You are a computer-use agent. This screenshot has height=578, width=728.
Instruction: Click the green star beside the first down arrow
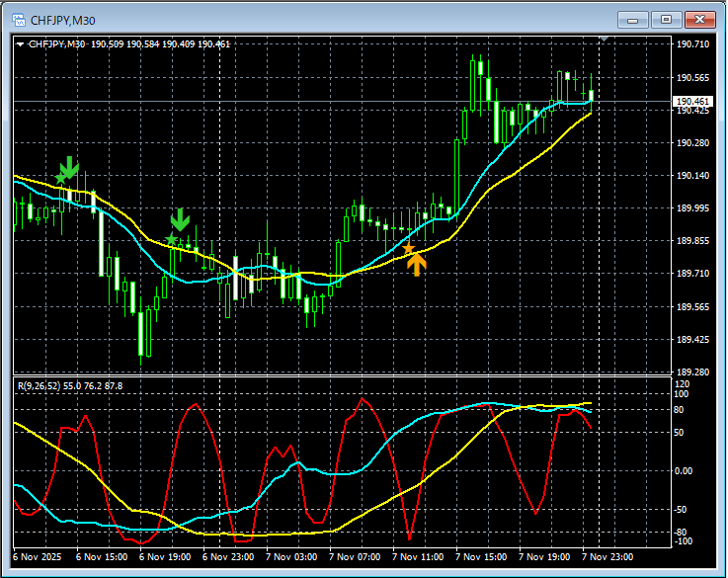[x=60, y=178]
